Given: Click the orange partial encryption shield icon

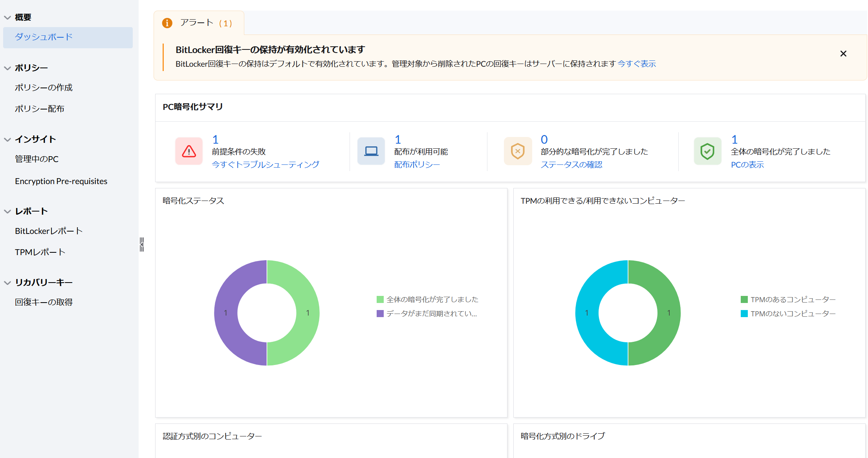Looking at the screenshot, I should pos(518,151).
